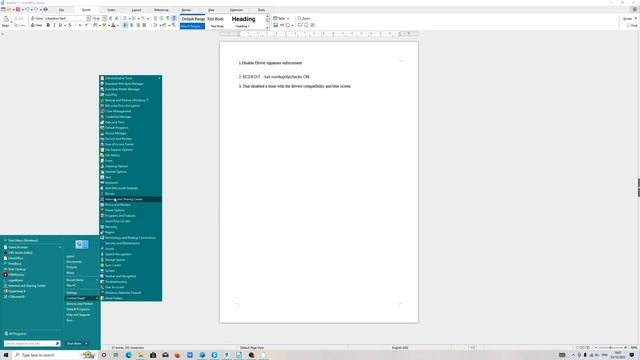This screenshot has width=640, height=360.
Task: Click the start menu search programs field
Action: click(x=32, y=344)
